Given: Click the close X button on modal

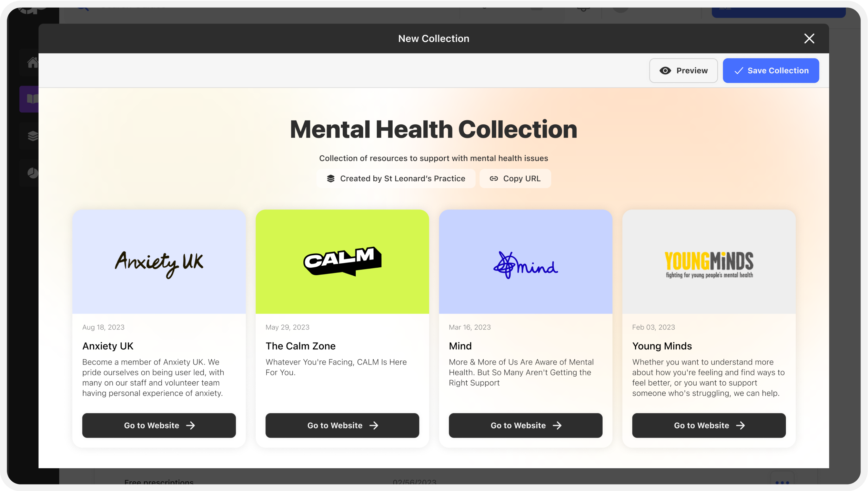Looking at the screenshot, I should pos(809,39).
